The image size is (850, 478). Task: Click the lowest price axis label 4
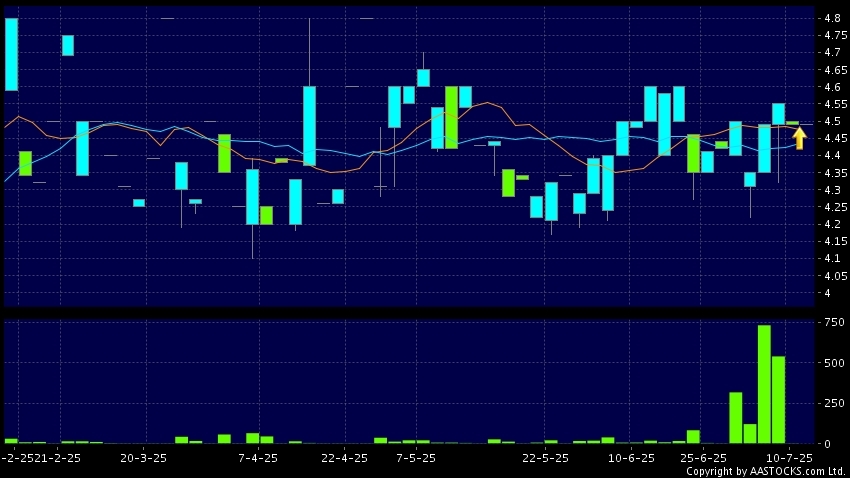827,293
